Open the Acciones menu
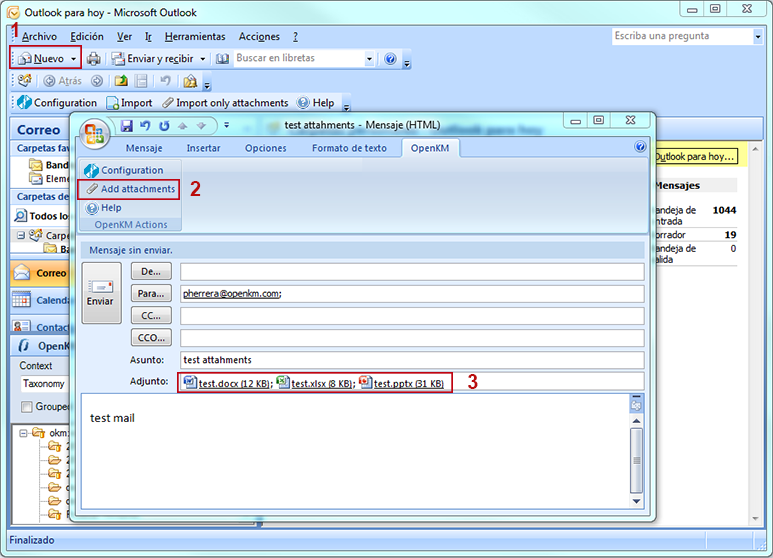This screenshot has width=773, height=558. click(x=259, y=36)
